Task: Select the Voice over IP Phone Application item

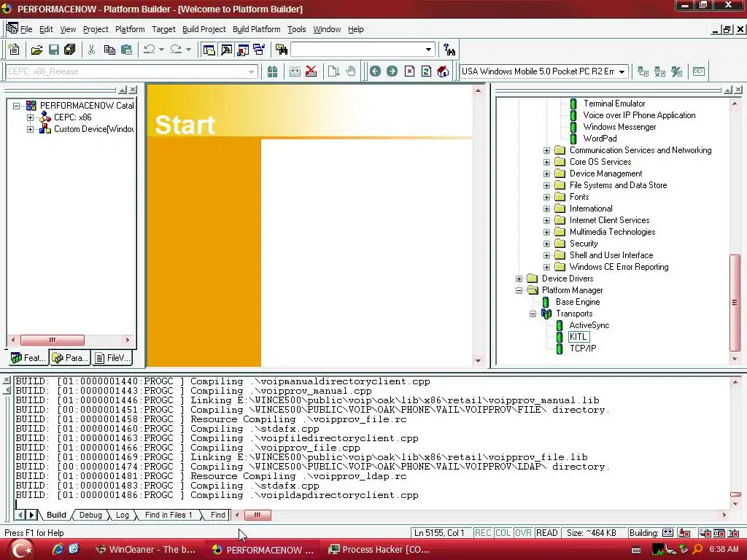Action: [x=639, y=115]
